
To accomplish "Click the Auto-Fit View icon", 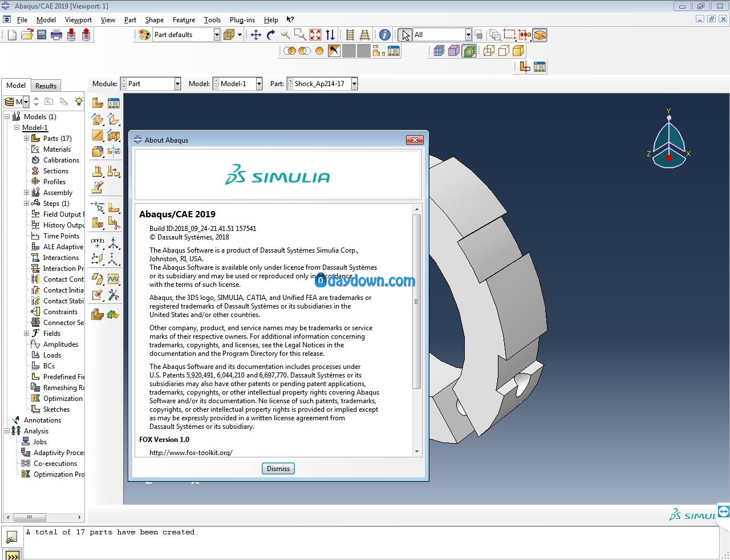I will pos(315,35).
